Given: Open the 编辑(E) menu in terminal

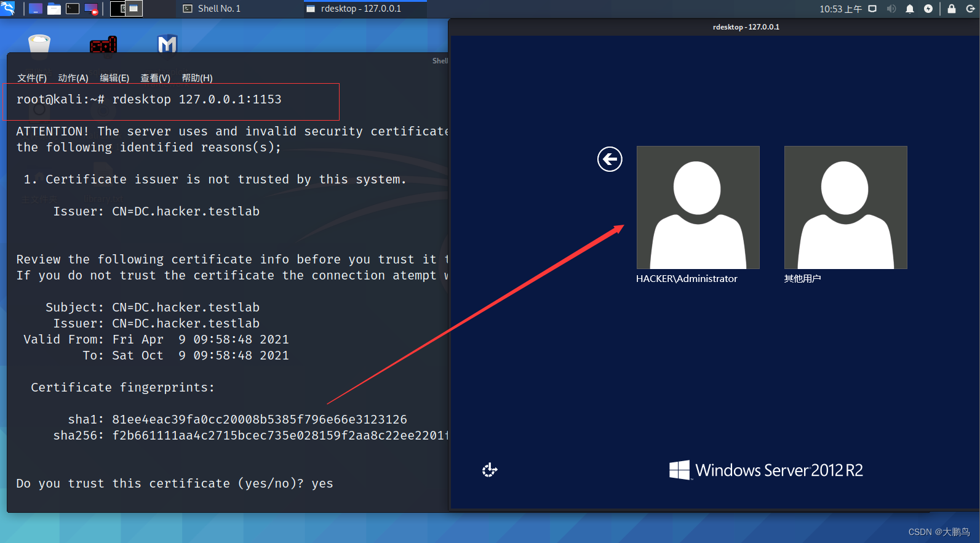Looking at the screenshot, I should (x=114, y=78).
